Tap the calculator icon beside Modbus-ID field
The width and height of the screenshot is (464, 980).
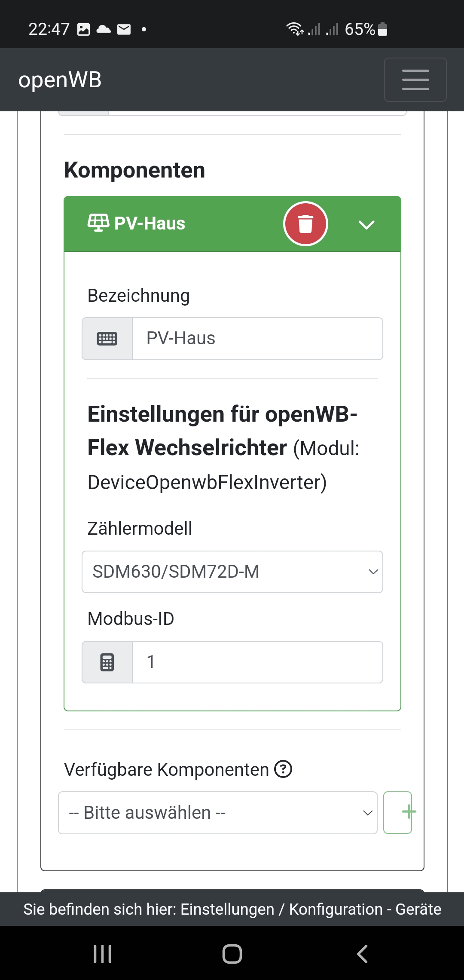click(x=107, y=662)
